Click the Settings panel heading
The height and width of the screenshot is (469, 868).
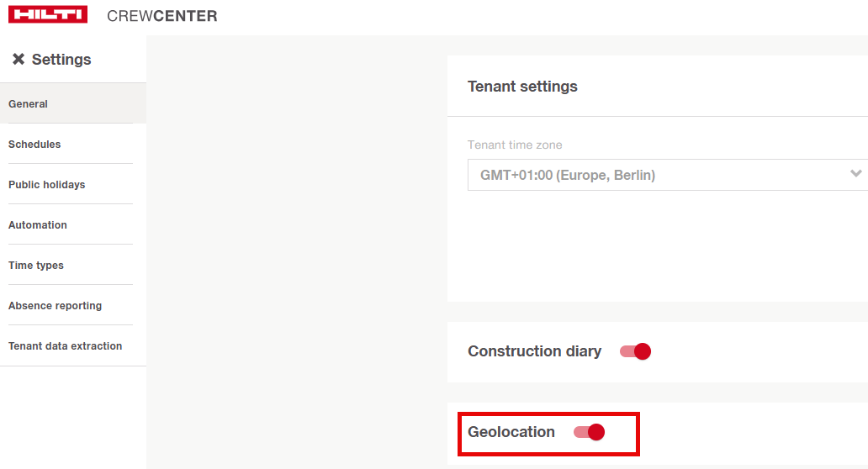61,60
